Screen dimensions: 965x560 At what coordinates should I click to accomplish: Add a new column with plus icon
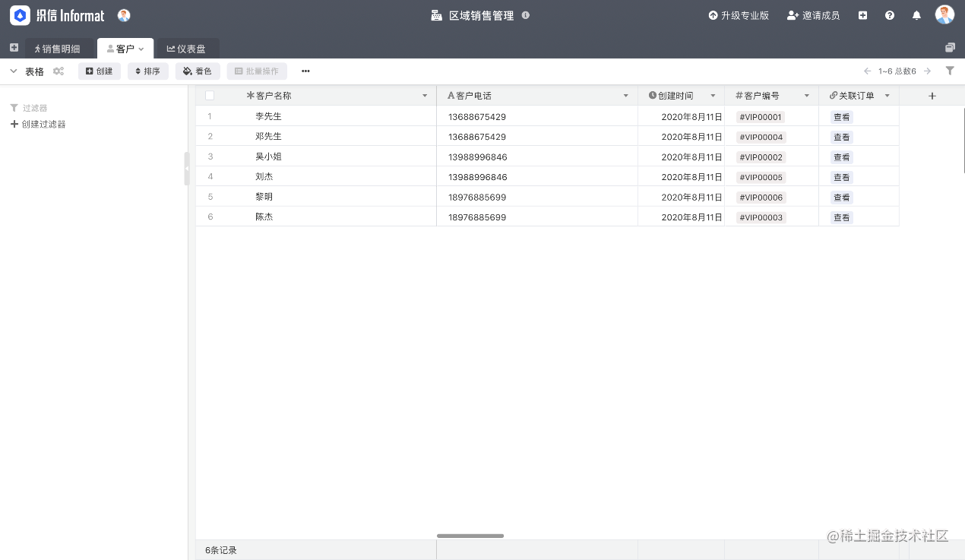pos(932,96)
